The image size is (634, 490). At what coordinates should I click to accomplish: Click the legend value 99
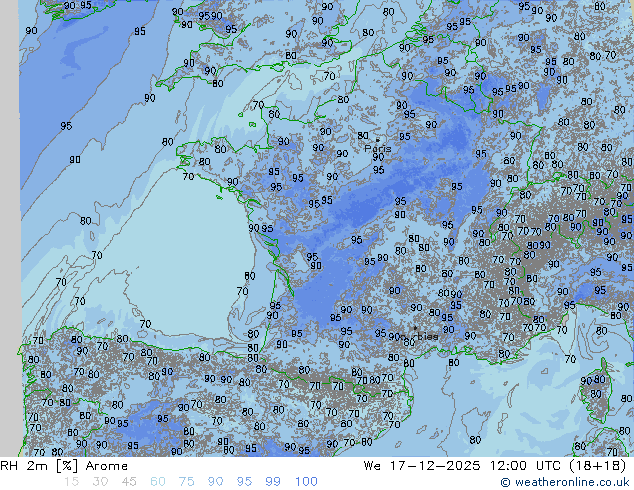(x=274, y=482)
